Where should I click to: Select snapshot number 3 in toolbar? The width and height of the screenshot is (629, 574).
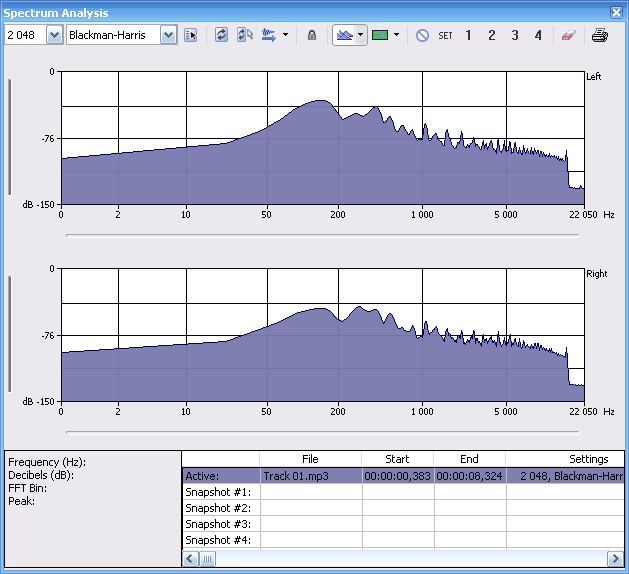515,35
